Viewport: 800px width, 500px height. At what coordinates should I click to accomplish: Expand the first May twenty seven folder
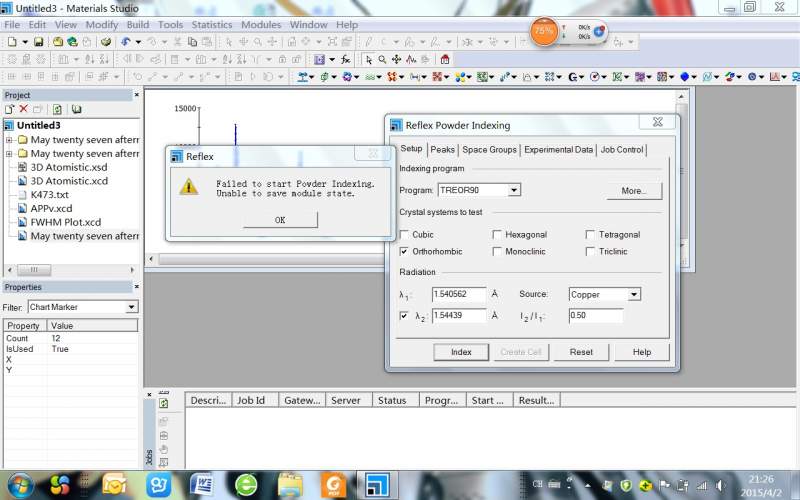click(9, 140)
